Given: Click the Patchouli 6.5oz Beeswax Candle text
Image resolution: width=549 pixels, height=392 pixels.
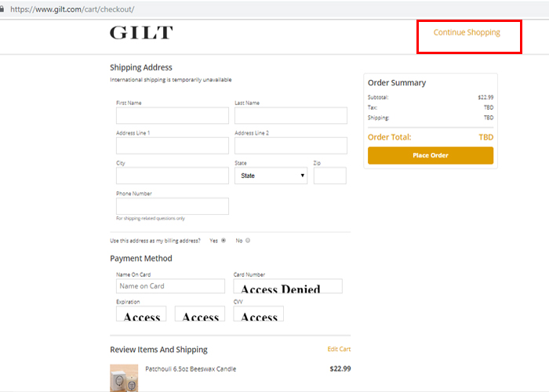Looking at the screenshot, I should (x=191, y=369).
